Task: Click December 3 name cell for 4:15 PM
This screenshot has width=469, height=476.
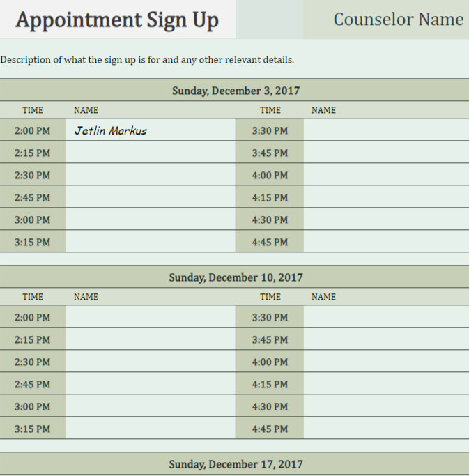Action: [x=385, y=197]
